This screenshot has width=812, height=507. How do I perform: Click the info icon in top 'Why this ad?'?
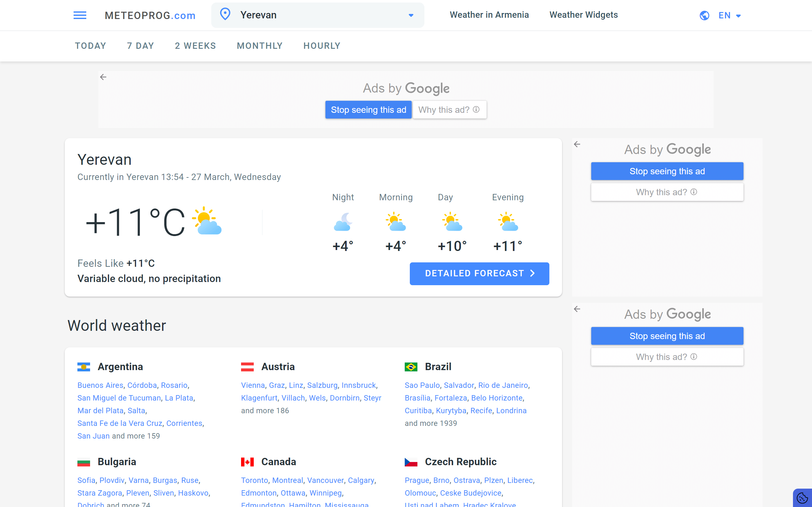[x=476, y=110]
